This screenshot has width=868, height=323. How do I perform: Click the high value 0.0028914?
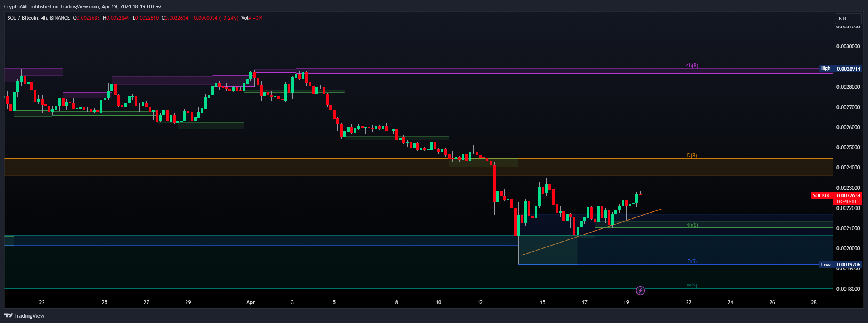(848, 69)
